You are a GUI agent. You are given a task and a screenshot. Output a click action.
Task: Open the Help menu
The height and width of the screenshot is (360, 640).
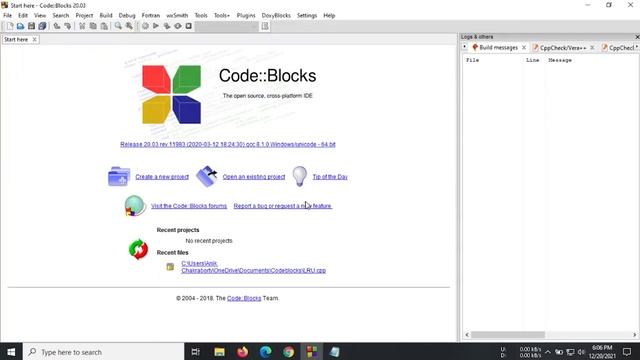[329, 16]
